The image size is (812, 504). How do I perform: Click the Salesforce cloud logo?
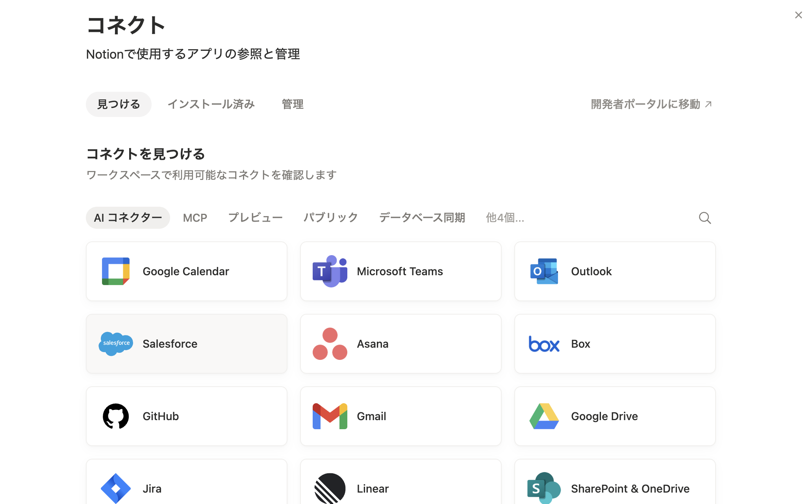[116, 344]
